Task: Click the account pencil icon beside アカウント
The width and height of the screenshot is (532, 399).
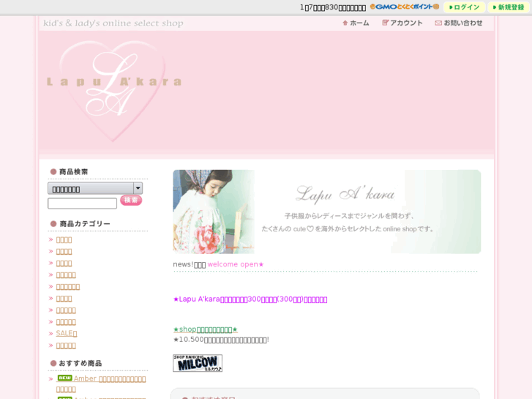Action: coord(385,23)
